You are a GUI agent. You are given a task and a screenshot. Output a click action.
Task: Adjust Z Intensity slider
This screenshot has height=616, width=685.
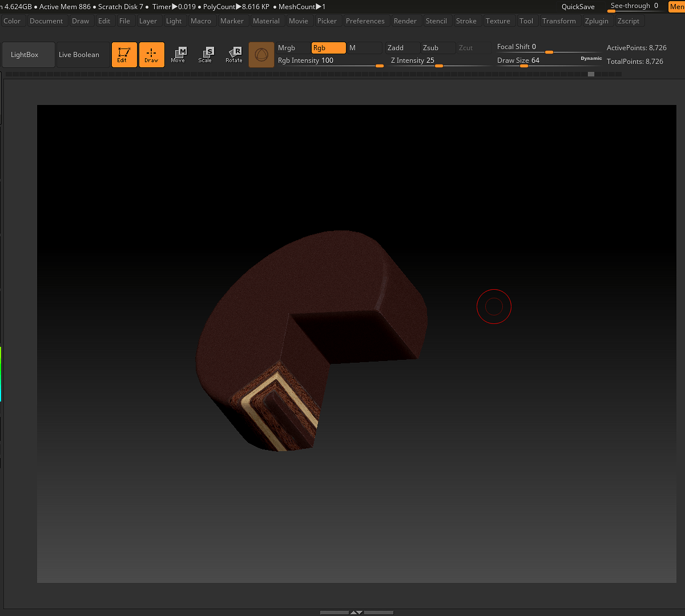pyautogui.click(x=440, y=61)
